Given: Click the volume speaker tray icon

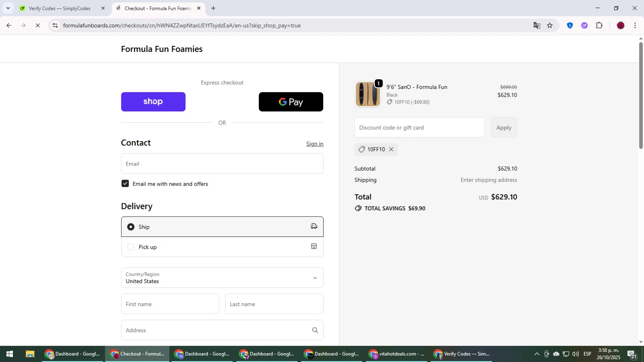Looking at the screenshot, I should pos(575,354).
